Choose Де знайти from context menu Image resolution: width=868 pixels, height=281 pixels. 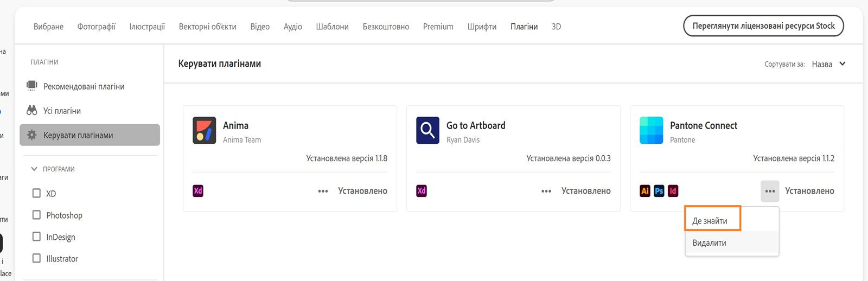710,221
